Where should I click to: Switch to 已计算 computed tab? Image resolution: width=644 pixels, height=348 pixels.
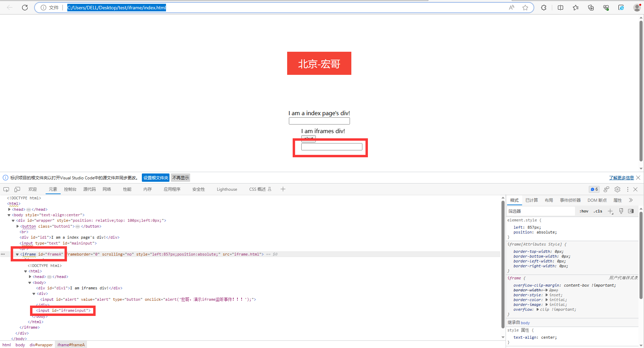531,200
